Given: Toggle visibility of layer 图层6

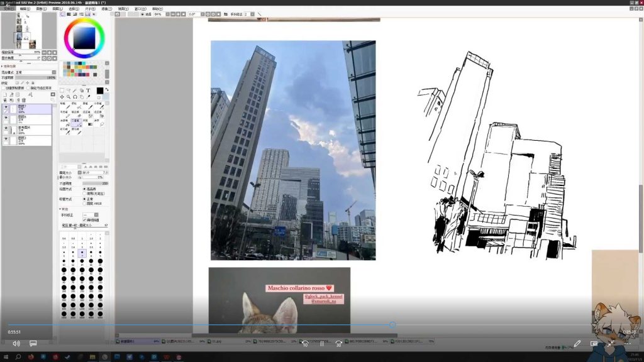Looking at the screenshot, I should [x=6, y=119].
